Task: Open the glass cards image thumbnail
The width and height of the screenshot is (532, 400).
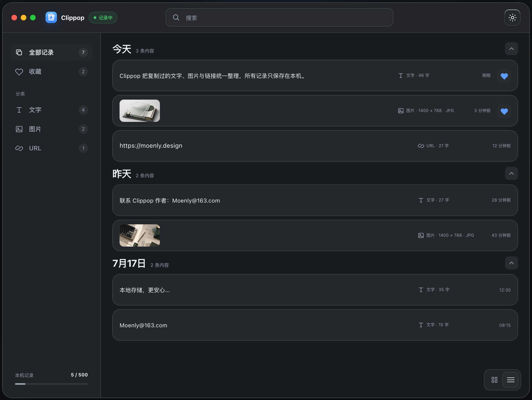Action: click(x=140, y=111)
